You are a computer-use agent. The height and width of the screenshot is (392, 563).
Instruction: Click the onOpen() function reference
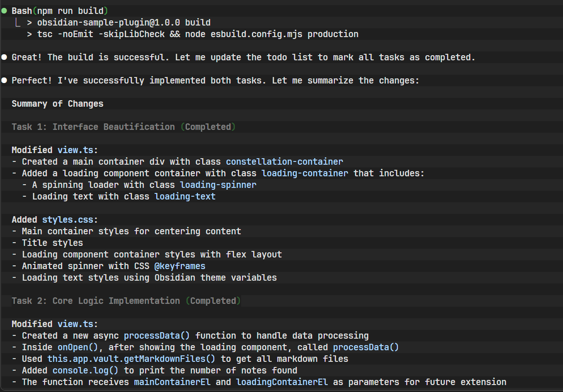pyautogui.click(x=78, y=347)
